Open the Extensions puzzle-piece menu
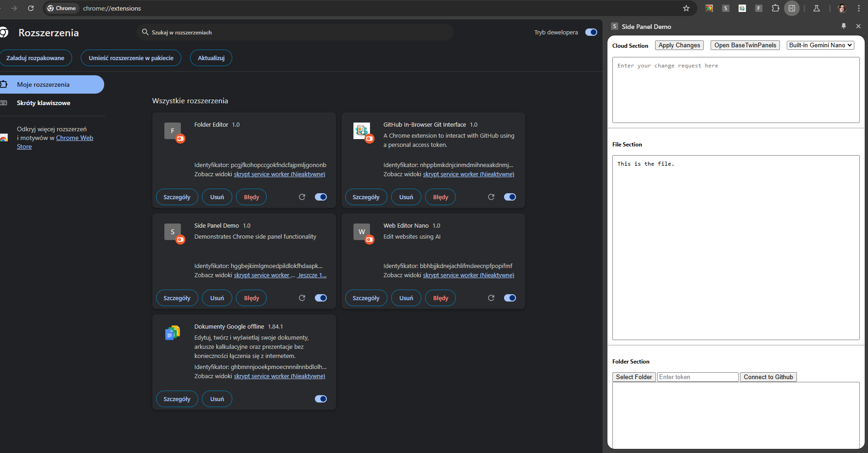This screenshot has width=868, height=453. click(775, 8)
